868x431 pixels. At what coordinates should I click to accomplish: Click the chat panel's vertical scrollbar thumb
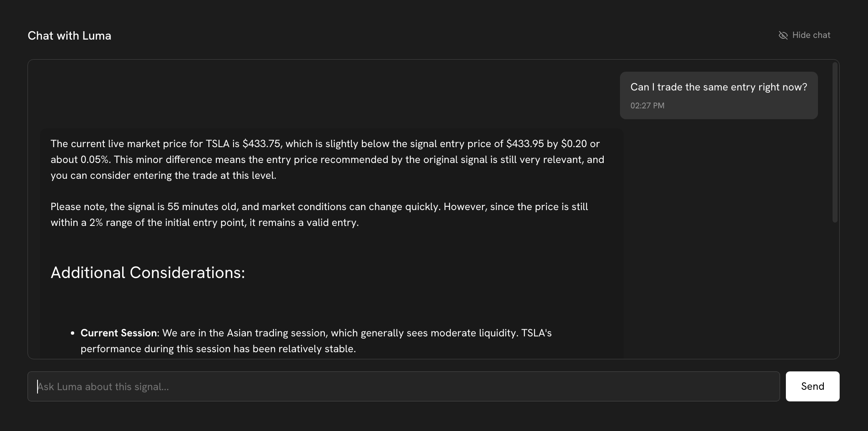[x=835, y=142]
